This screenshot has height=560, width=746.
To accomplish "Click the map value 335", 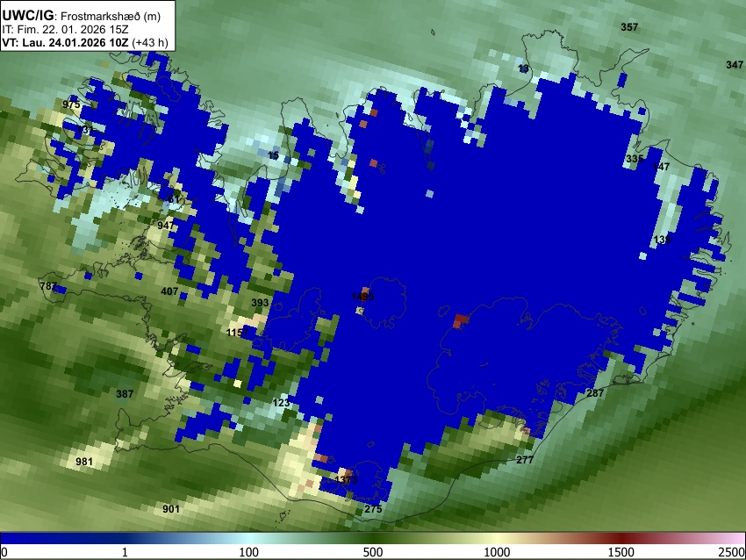I will (x=635, y=159).
